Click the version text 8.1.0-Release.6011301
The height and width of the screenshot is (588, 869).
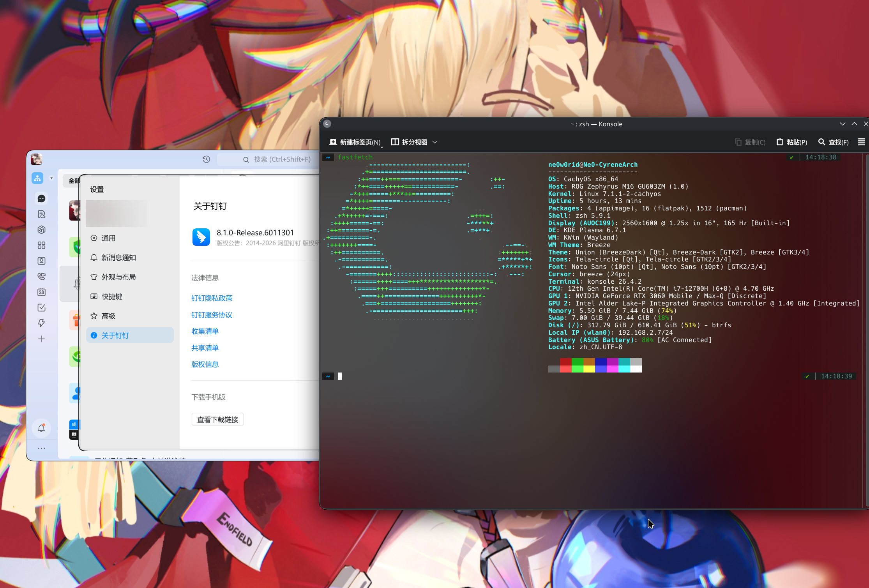tap(255, 233)
